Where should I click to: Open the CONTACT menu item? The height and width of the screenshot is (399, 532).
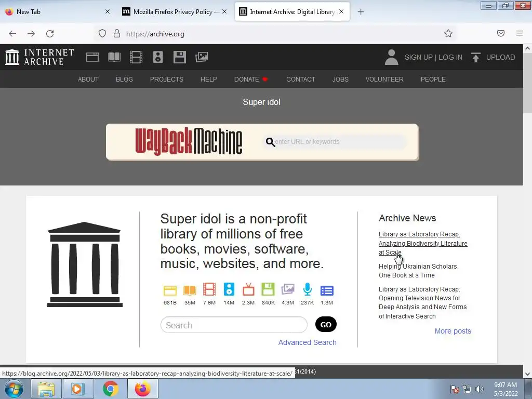pyautogui.click(x=301, y=79)
